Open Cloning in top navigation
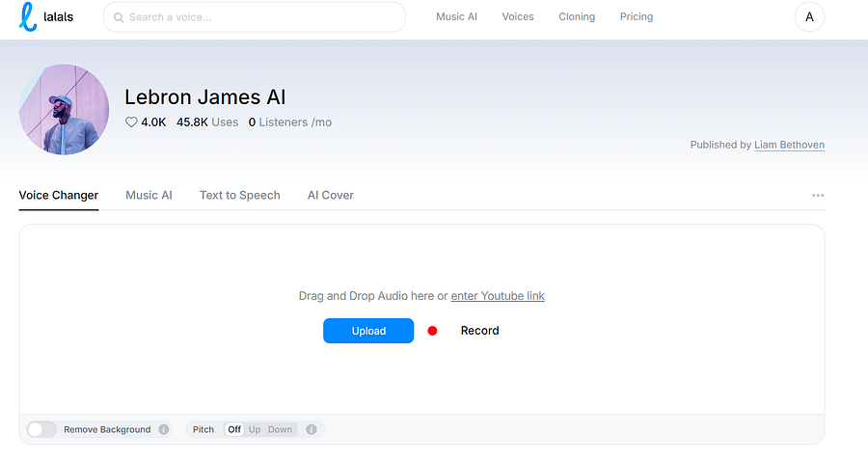The image size is (868, 460). pos(577,16)
